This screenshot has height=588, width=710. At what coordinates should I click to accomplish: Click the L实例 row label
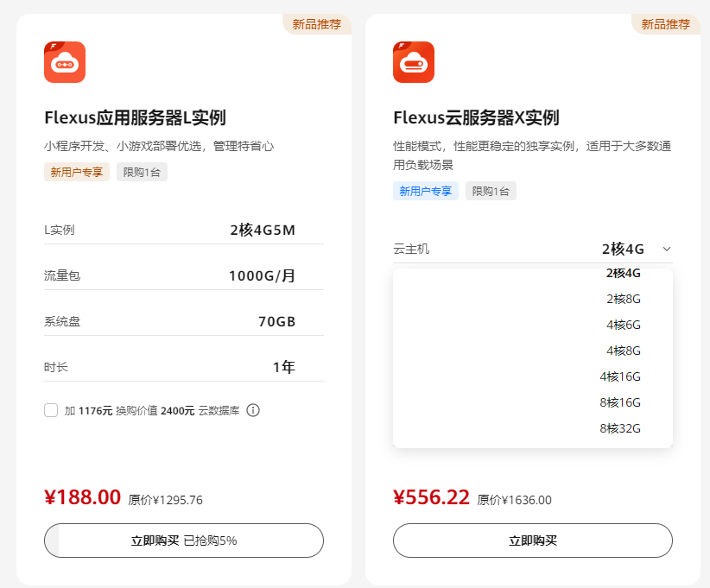60,230
